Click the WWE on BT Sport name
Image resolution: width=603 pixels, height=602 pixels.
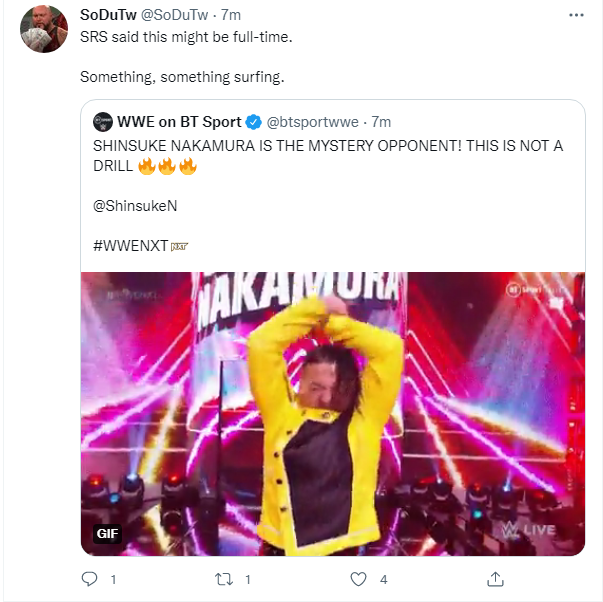179,122
